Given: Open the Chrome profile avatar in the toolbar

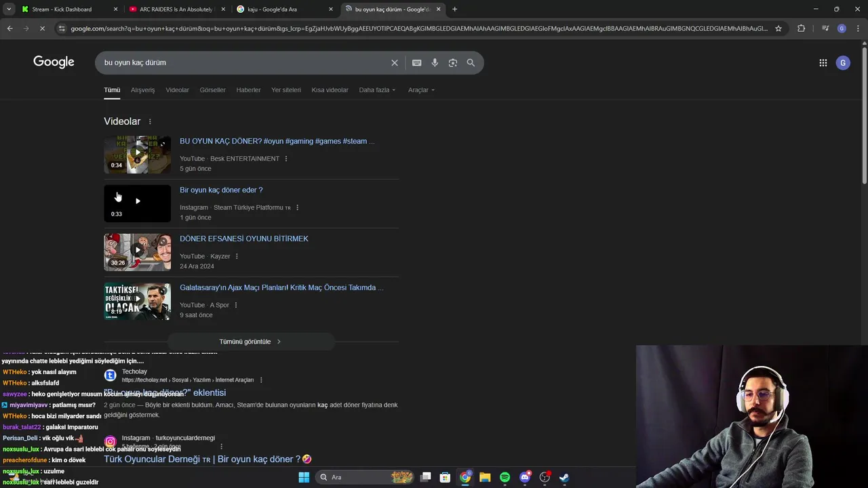Looking at the screenshot, I should pyautogui.click(x=842, y=28).
